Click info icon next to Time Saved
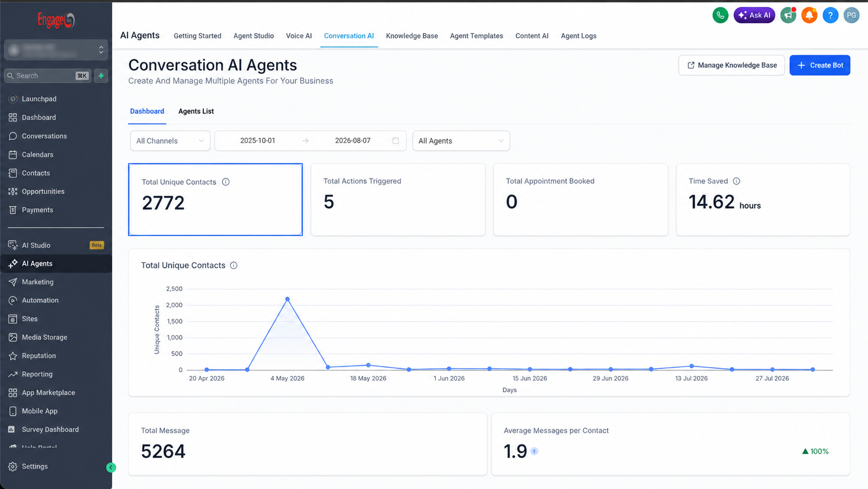This screenshot has height=489, width=868. (736, 181)
